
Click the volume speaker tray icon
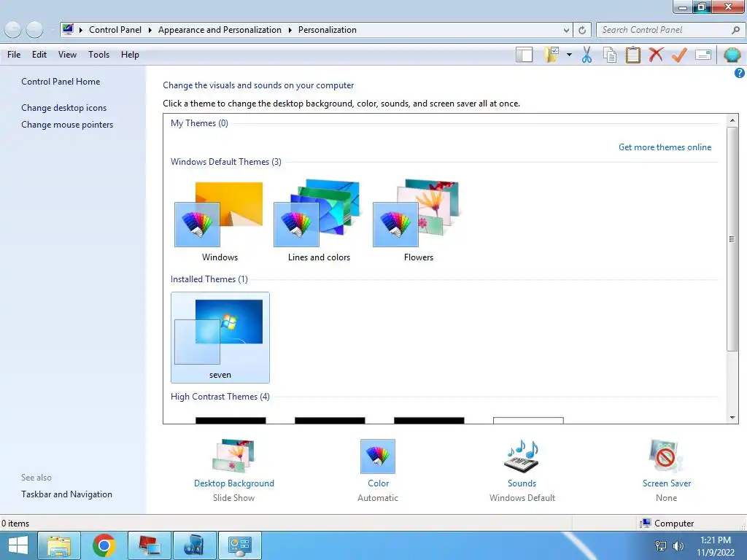pyautogui.click(x=678, y=546)
